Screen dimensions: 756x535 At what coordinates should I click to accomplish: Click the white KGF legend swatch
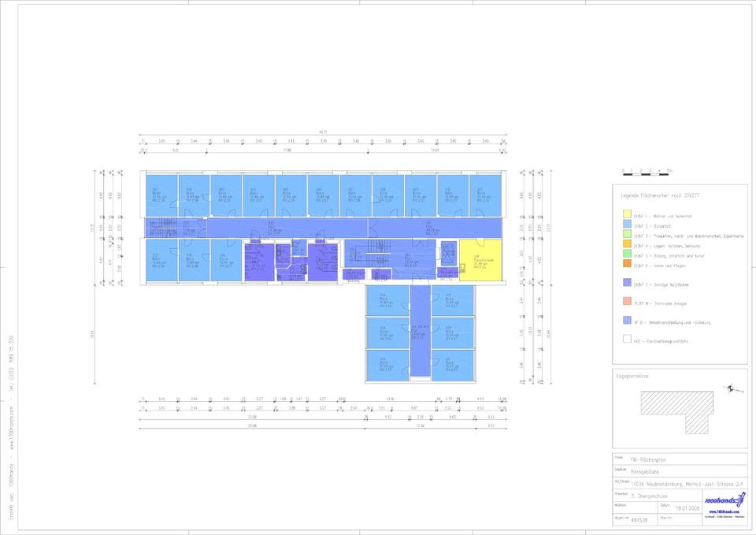click(627, 340)
